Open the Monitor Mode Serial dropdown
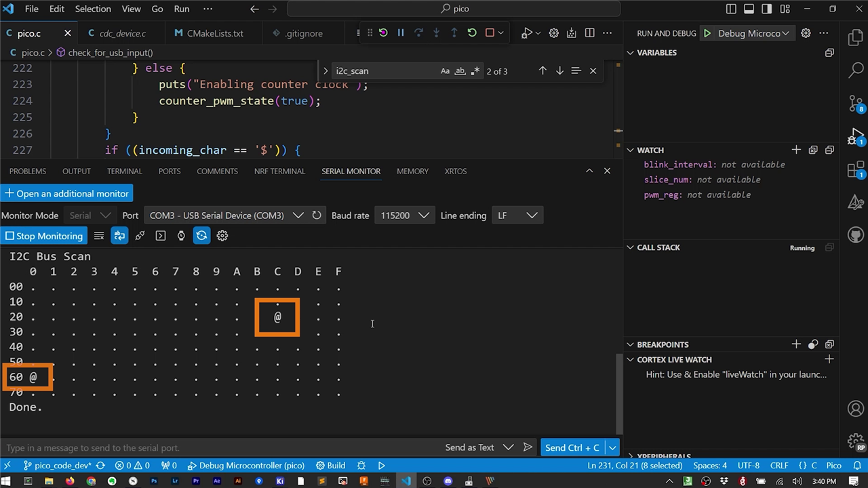This screenshot has height=488, width=868. tap(90, 216)
